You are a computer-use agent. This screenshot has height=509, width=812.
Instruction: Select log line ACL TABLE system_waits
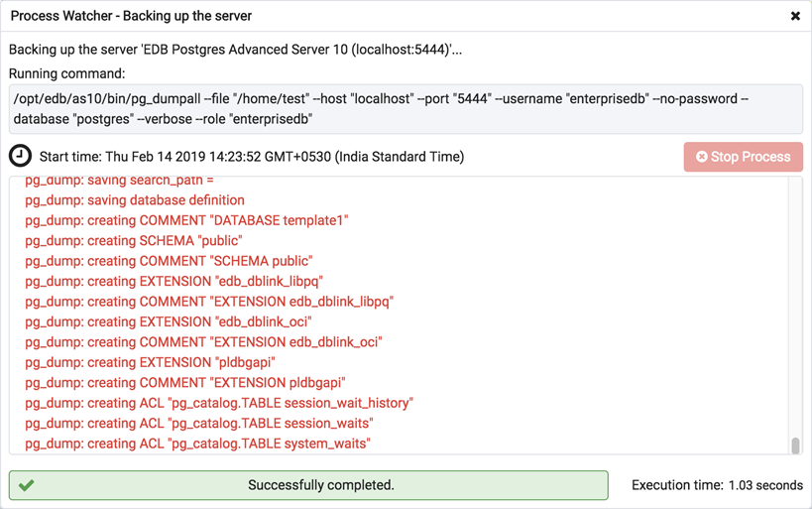197,444
